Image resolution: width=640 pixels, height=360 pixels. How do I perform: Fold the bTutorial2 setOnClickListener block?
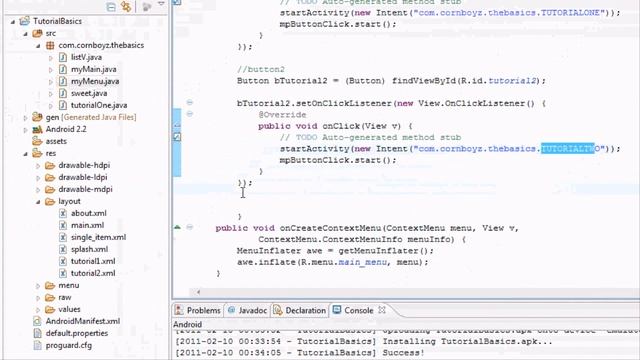190,102
